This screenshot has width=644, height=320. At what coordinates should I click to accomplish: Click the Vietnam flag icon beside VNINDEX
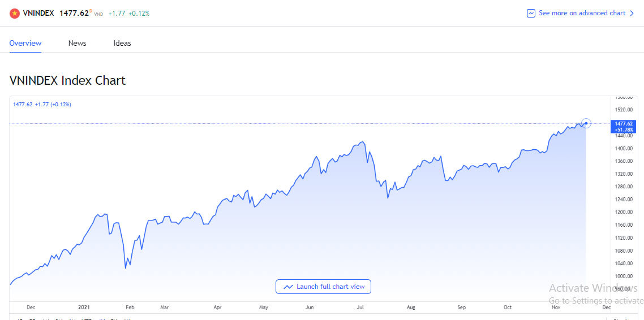click(x=15, y=14)
